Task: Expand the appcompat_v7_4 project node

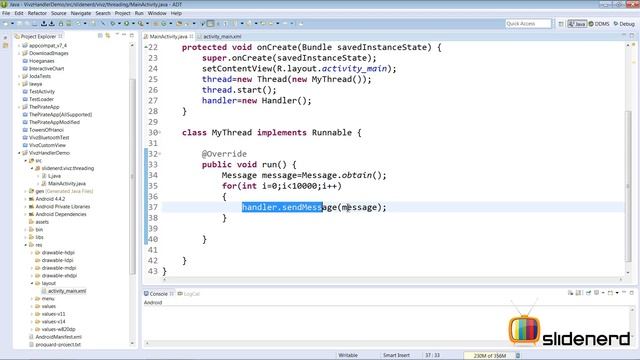Action: click(19, 46)
